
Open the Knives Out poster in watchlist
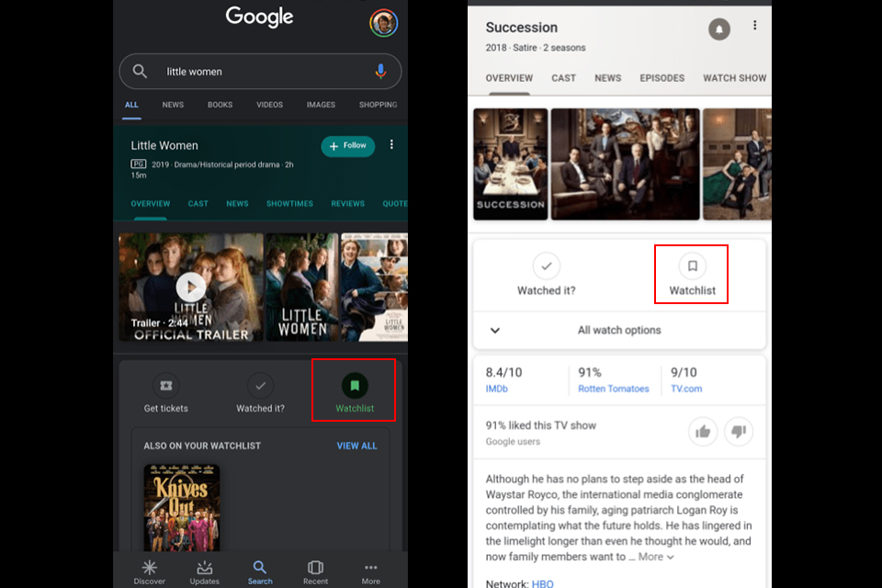182,507
